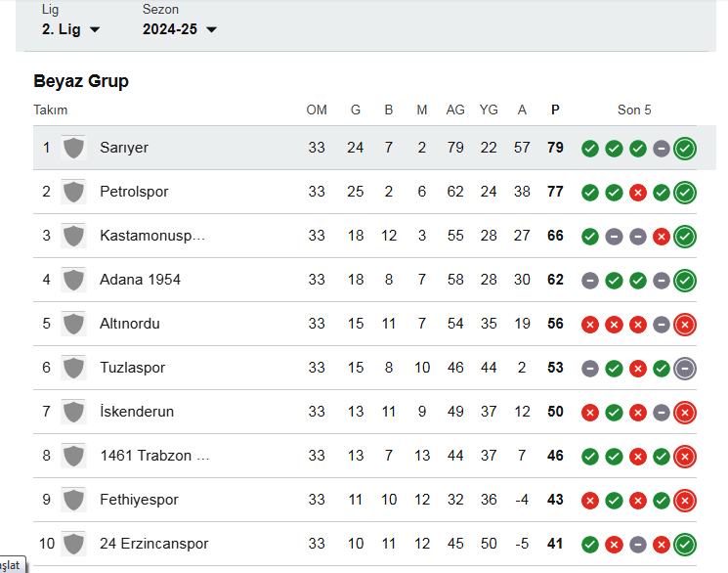Screen dimensions: 728x573
Task: Open the Lig dropdown showing 2. Lig
Action: (70, 29)
